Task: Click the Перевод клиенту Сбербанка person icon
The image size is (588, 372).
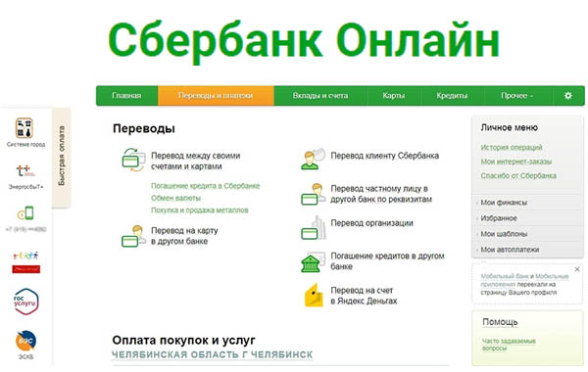Action: (313, 160)
